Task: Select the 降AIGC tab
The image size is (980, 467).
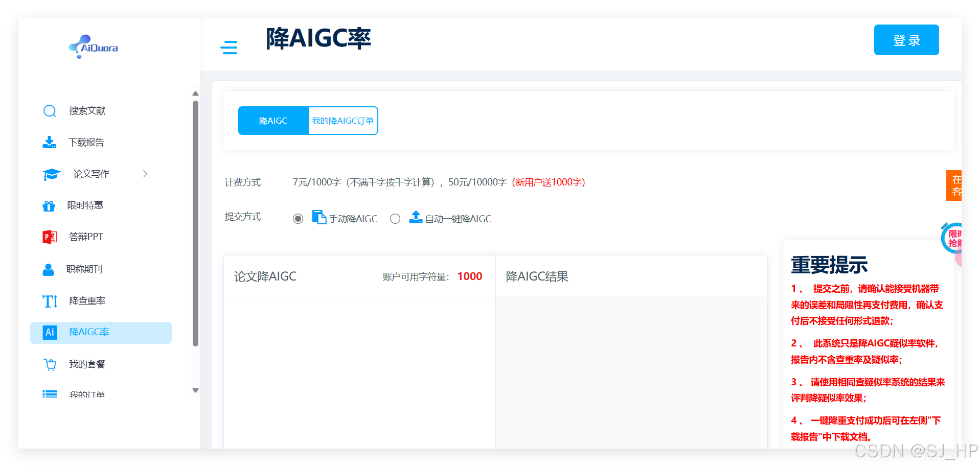Action: coord(272,121)
